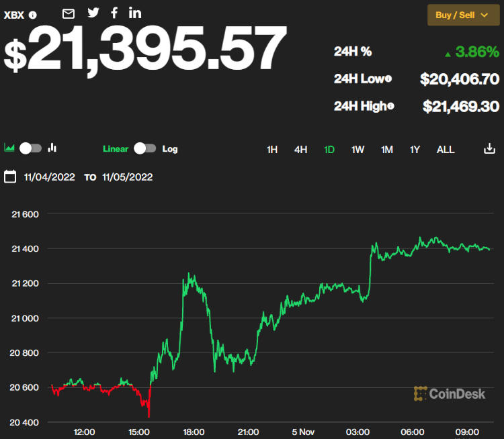
Task: Select the 1H time range
Action: [272, 149]
